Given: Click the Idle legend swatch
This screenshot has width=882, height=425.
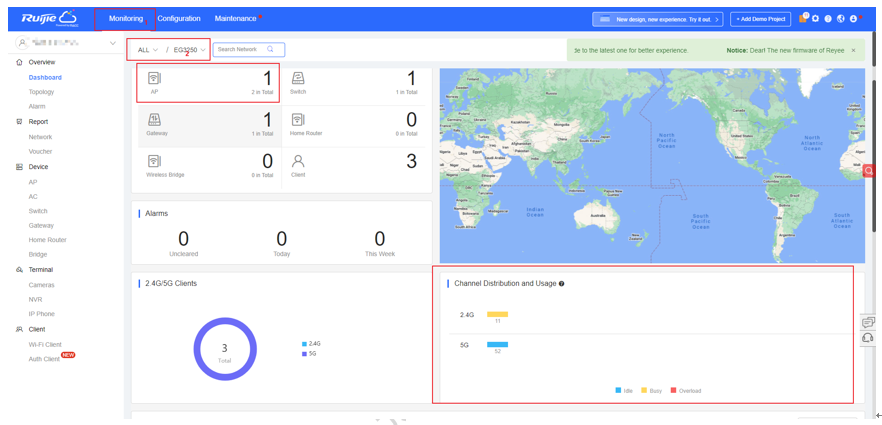Looking at the screenshot, I should 618,390.
